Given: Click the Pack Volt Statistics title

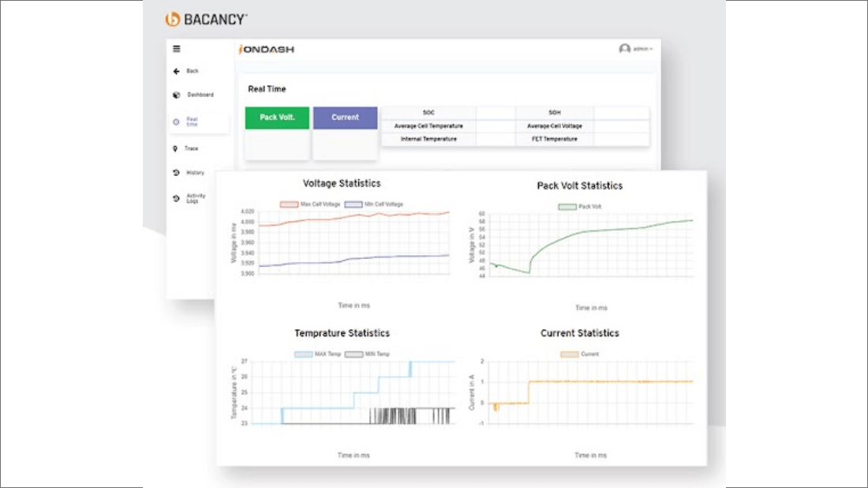Looking at the screenshot, I should (580, 186).
